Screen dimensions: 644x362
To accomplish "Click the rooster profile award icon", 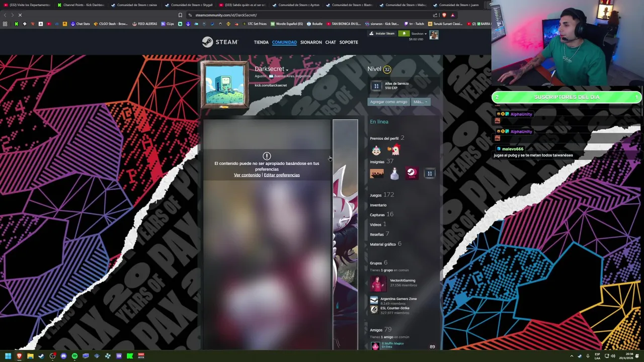I will click(394, 150).
